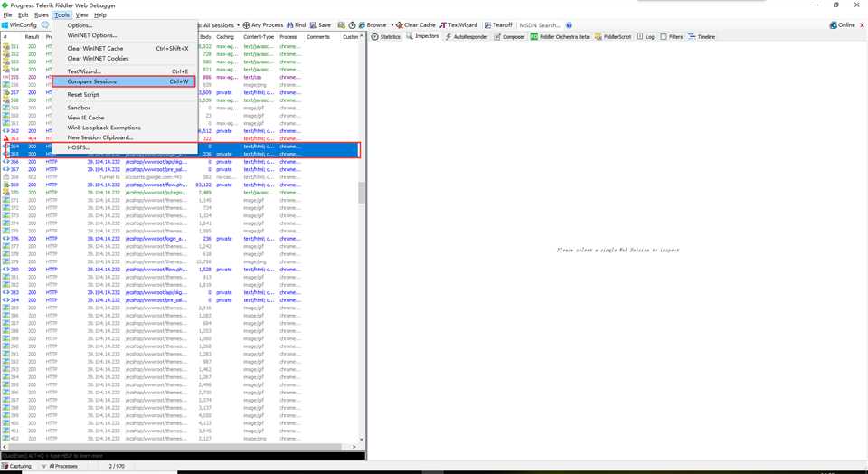Switch to the Log tab

(x=646, y=36)
